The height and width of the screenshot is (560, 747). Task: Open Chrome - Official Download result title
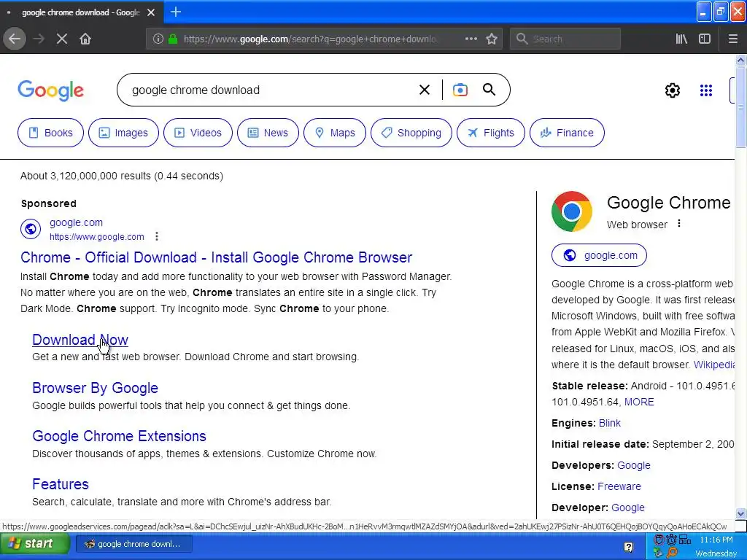[x=216, y=257]
